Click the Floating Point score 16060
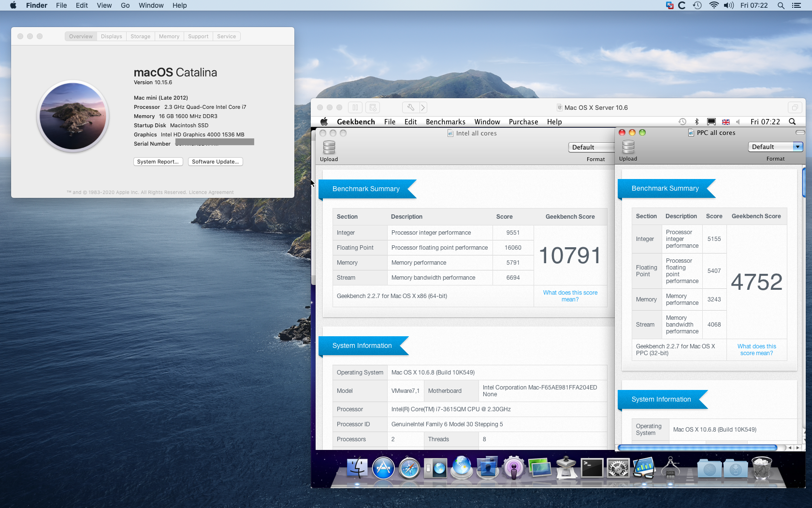This screenshot has height=508, width=812. point(513,248)
